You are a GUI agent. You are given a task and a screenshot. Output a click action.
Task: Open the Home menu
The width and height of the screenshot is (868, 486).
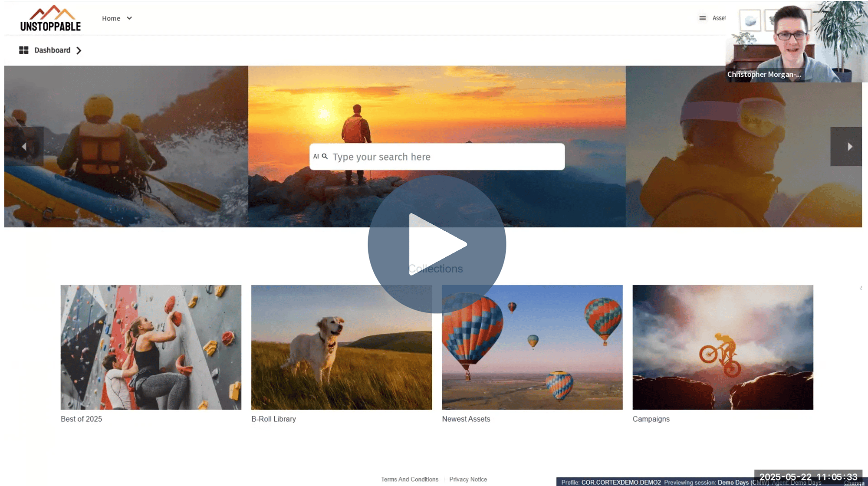tap(111, 18)
